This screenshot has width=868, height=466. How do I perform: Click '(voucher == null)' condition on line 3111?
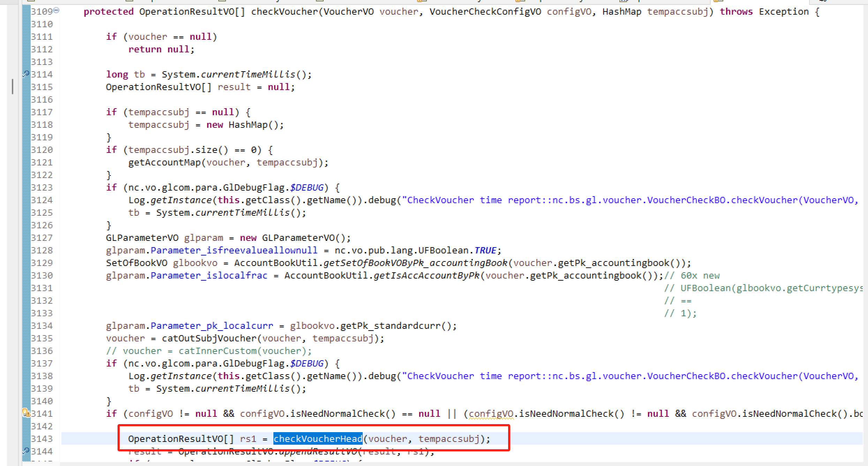(x=170, y=37)
